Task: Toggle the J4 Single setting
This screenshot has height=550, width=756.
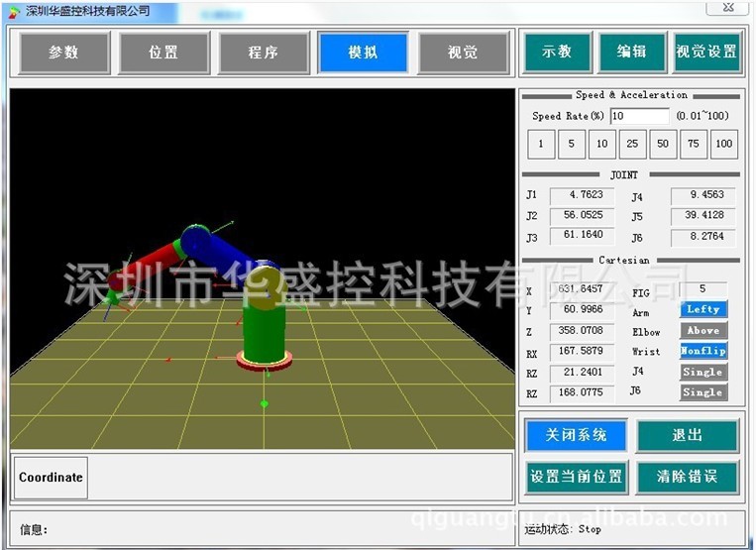Action: pos(702,372)
